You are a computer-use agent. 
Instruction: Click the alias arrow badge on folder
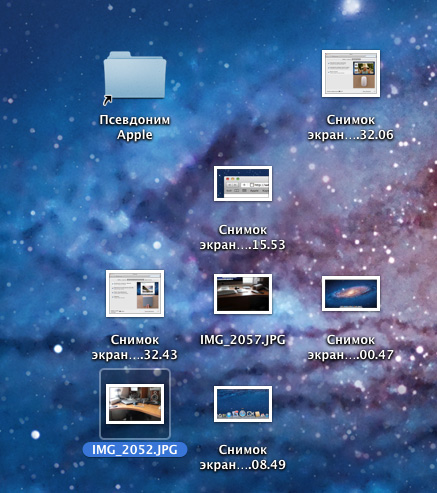(x=107, y=100)
